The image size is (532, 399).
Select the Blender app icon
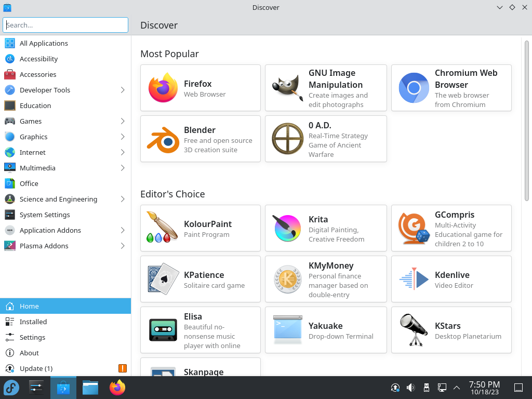163,139
